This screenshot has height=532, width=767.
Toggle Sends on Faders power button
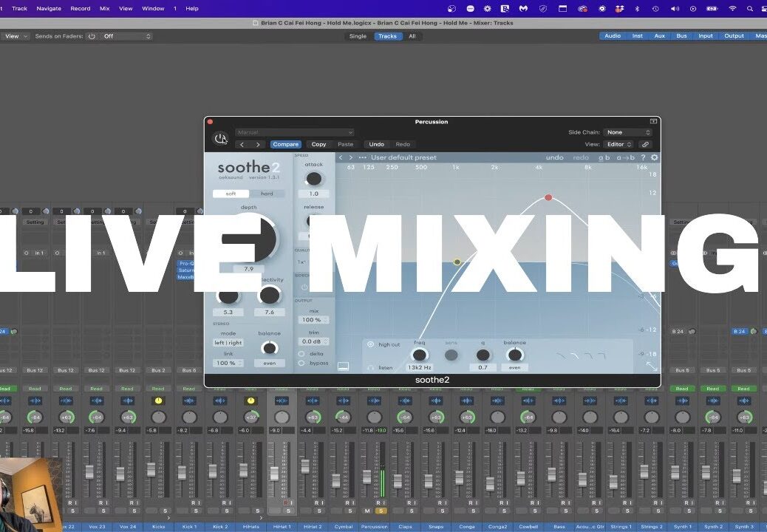click(92, 36)
